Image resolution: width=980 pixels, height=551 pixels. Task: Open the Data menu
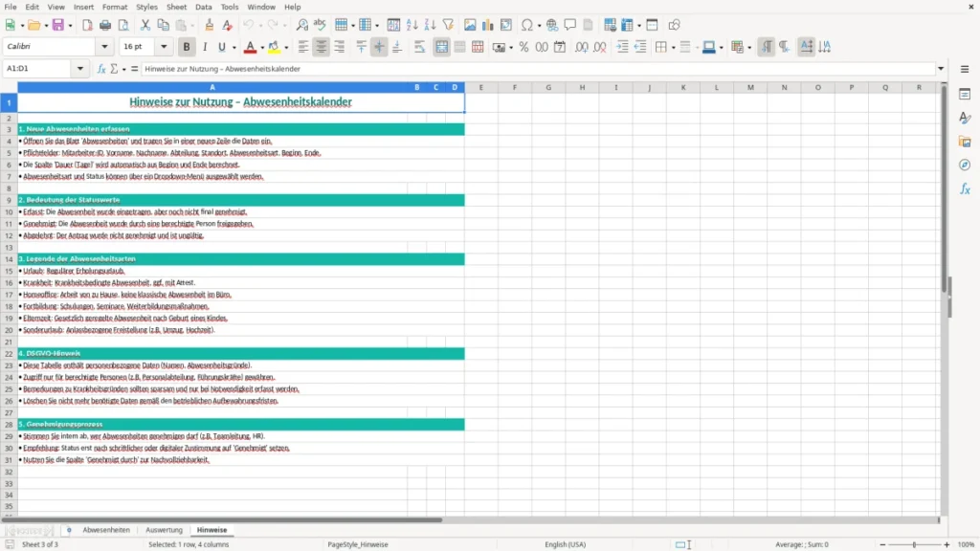coord(203,7)
